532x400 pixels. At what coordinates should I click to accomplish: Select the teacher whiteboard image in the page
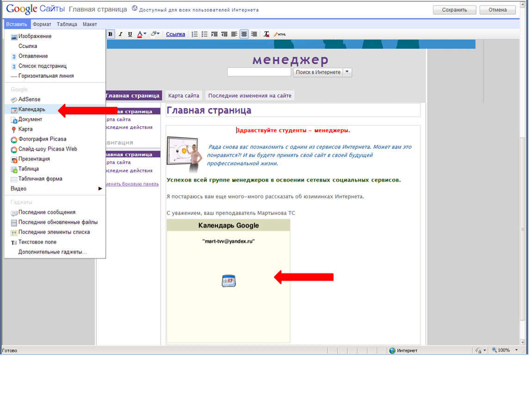point(184,155)
